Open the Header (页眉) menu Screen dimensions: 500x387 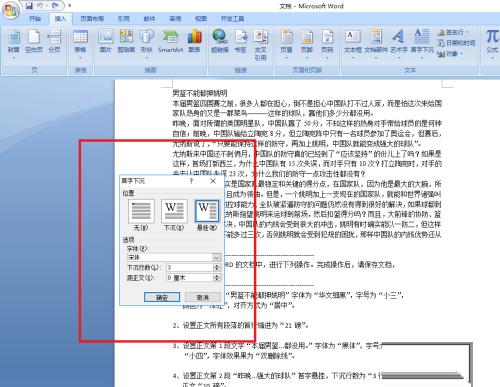click(x=286, y=44)
